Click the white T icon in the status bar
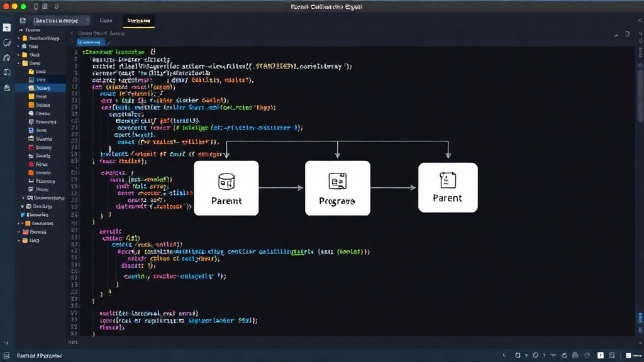The image size is (644, 362). [x=601, y=356]
